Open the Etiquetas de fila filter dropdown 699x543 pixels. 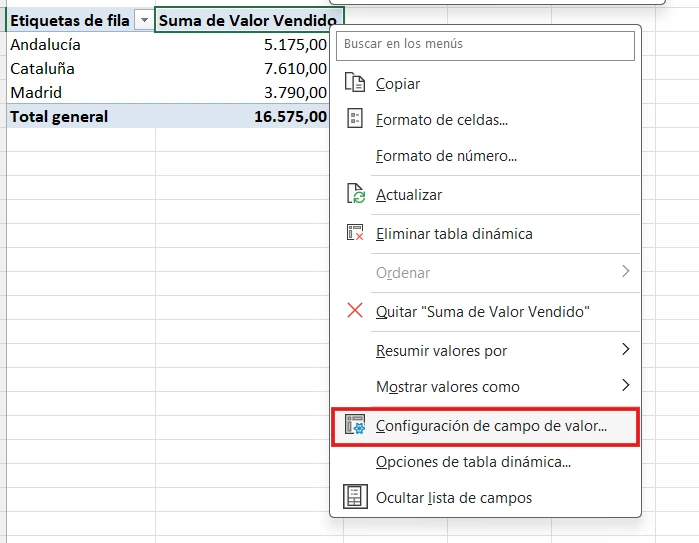click(x=144, y=21)
